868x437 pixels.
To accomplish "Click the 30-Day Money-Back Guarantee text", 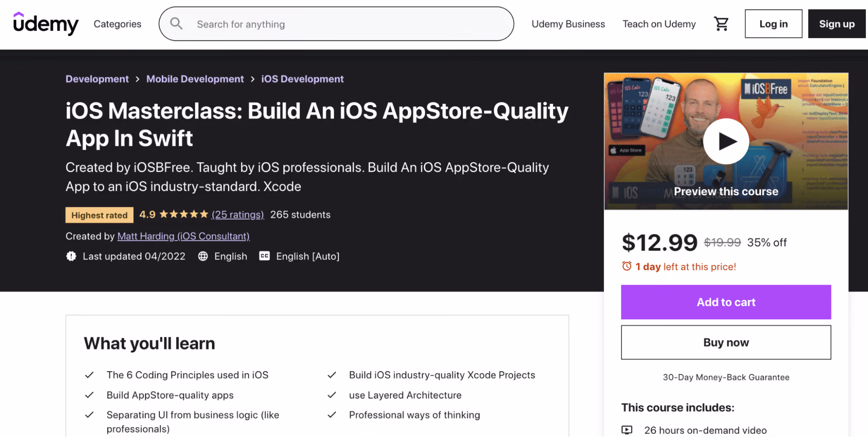I will (x=726, y=377).
